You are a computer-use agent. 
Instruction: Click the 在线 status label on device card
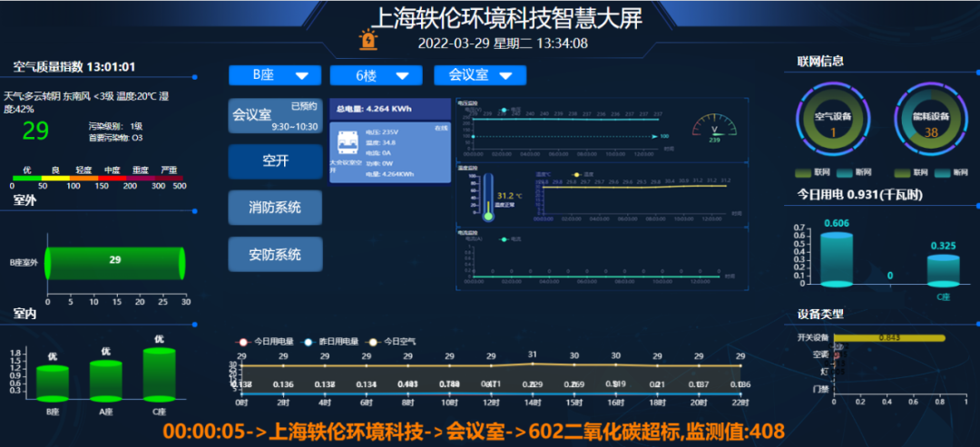(441, 127)
